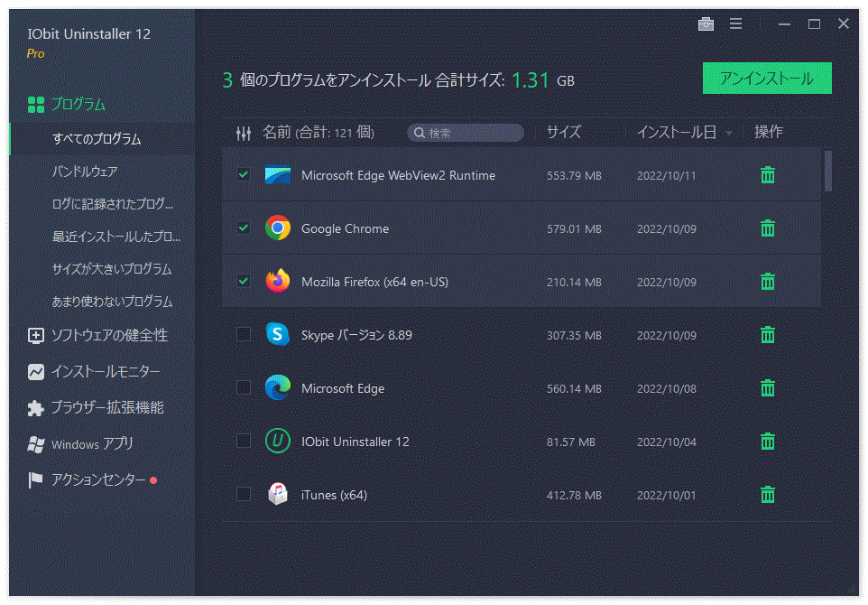Open 最近インストールしたプロ... category
Viewport: 868px width, 605px height.
pos(116,237)
